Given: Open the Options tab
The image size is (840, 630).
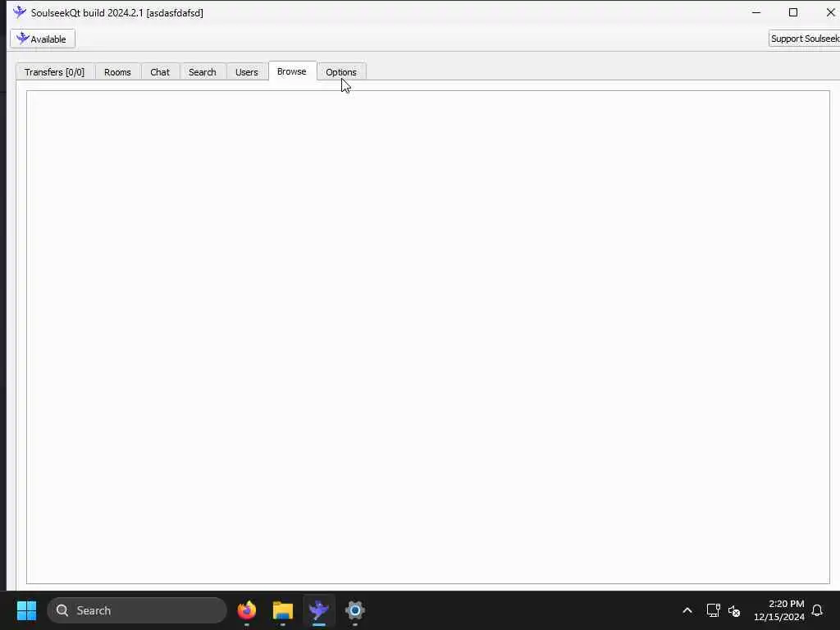Looking at the screenshot, I should click(341, 72).
